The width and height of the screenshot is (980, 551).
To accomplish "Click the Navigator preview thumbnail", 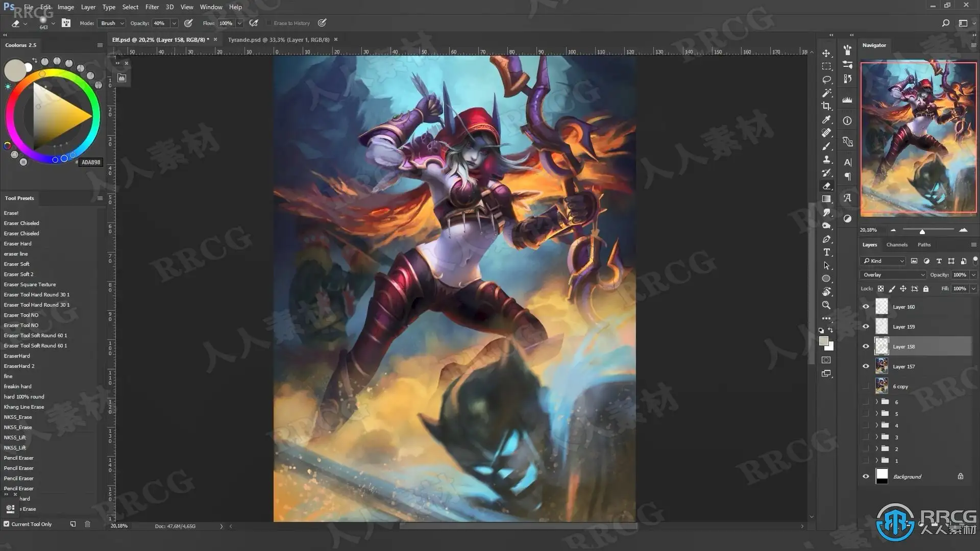I will (918, 139).
